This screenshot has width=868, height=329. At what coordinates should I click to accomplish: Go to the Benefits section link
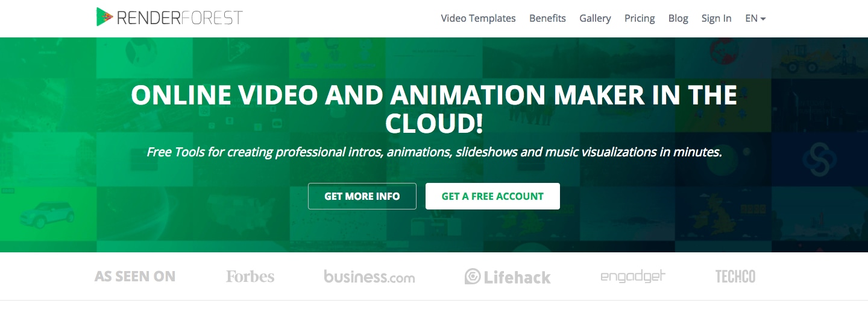[x=547, y=18]
